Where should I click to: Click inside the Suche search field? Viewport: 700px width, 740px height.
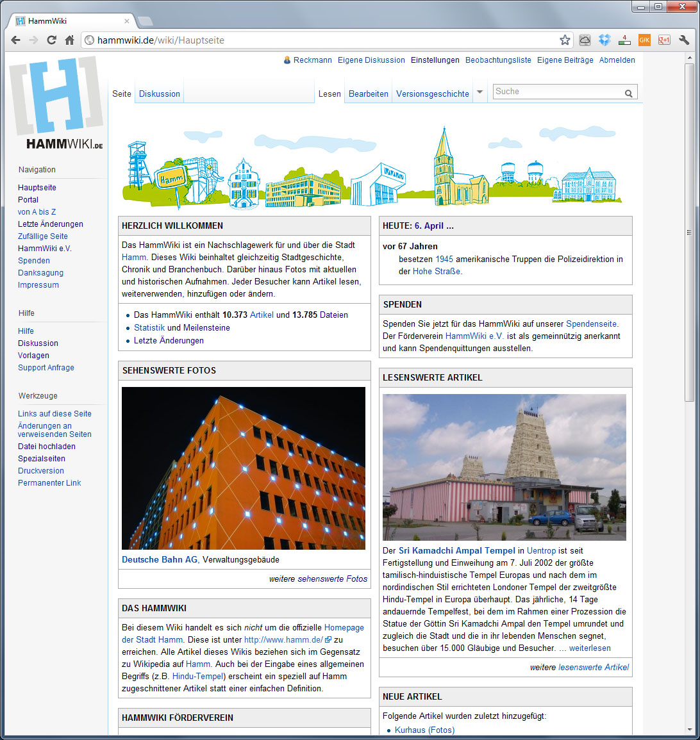[556, 92]
